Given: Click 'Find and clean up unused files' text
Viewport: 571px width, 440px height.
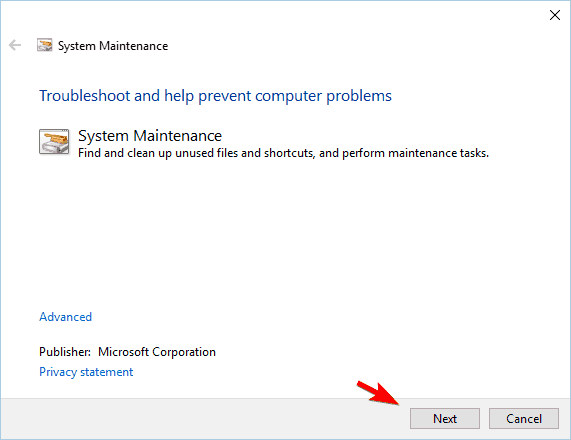Looking at the screenshot, I should click(x=158, y=153).
